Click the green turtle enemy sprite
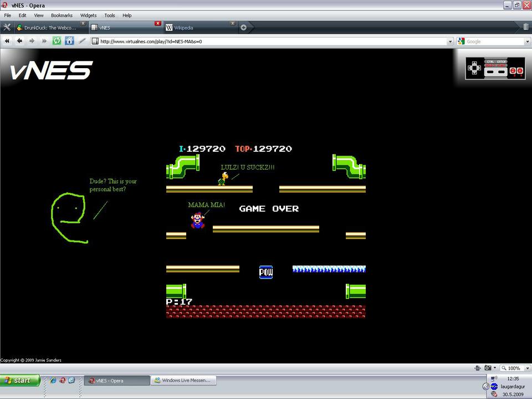The width and height of the screenshot is (532, 399). 223,179
